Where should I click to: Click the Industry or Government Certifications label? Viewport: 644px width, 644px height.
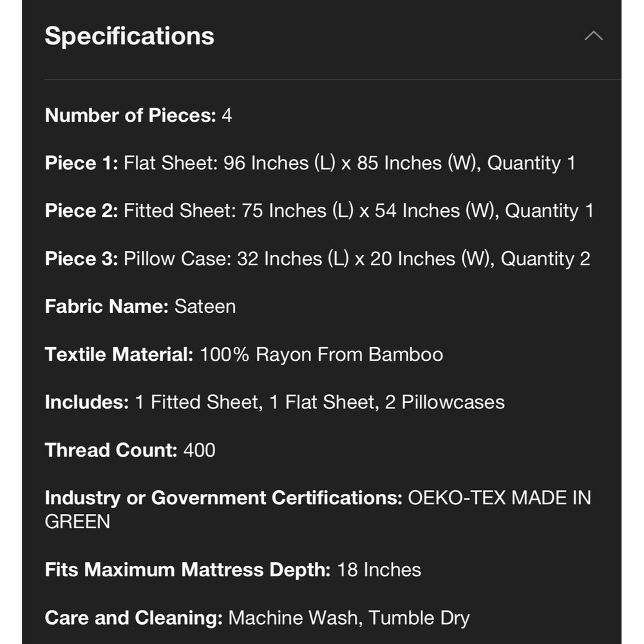(223, 498)
